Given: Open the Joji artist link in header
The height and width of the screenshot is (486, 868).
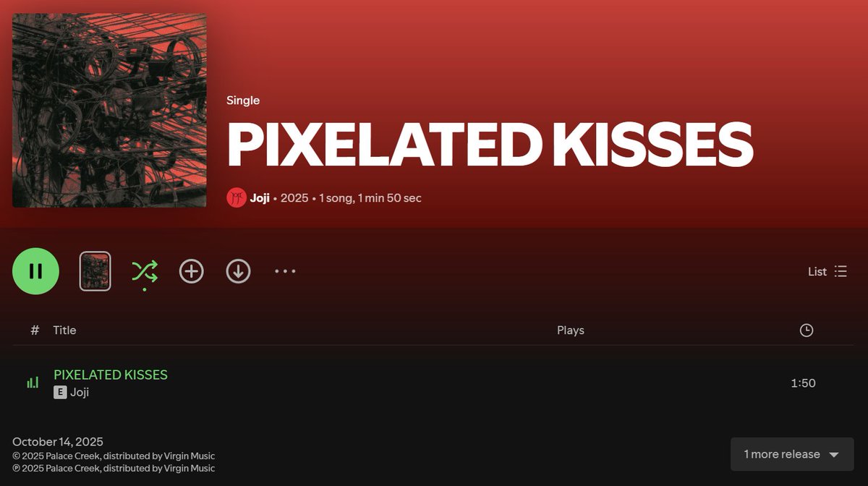Looking at the screenshot, I should [x=260, y=197].
